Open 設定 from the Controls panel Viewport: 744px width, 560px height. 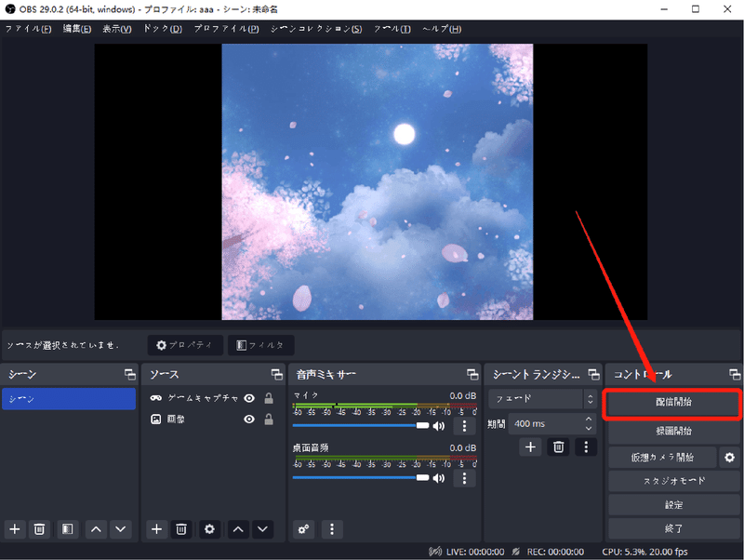click(673, 505)
